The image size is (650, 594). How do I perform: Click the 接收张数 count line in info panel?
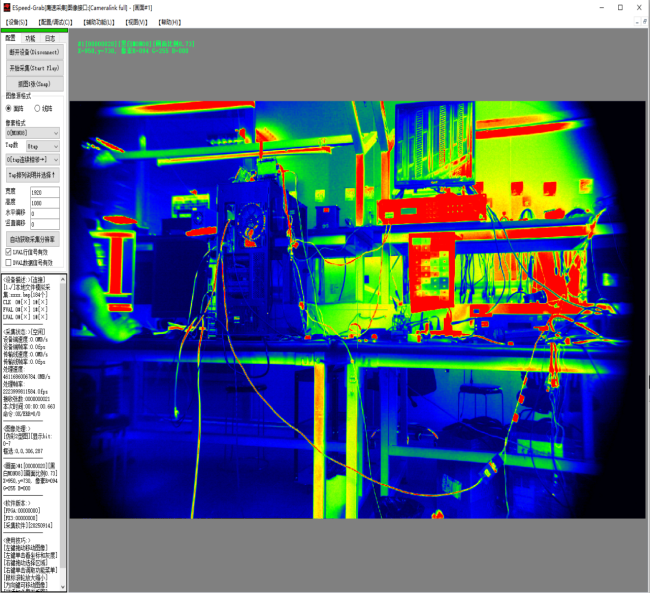(x=27, y=399)
